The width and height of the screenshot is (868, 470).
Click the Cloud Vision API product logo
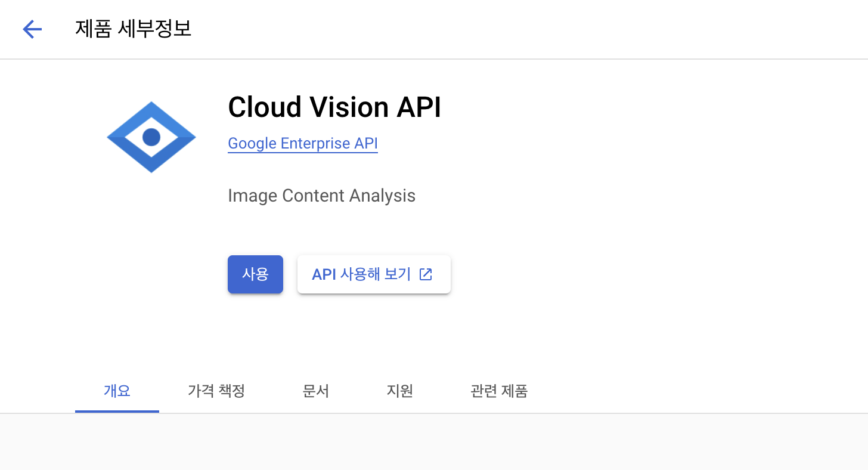pyautogui.click(x=151, y=136)
